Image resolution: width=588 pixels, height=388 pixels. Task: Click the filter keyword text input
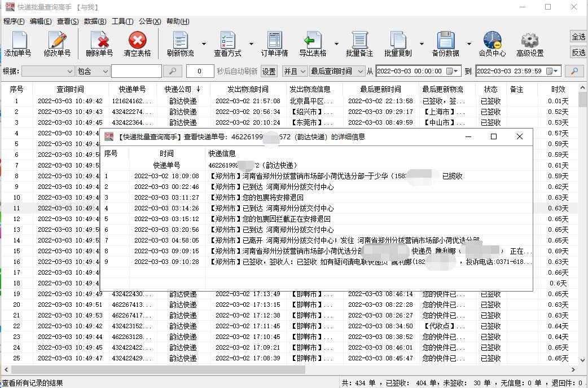pos(137,71)
